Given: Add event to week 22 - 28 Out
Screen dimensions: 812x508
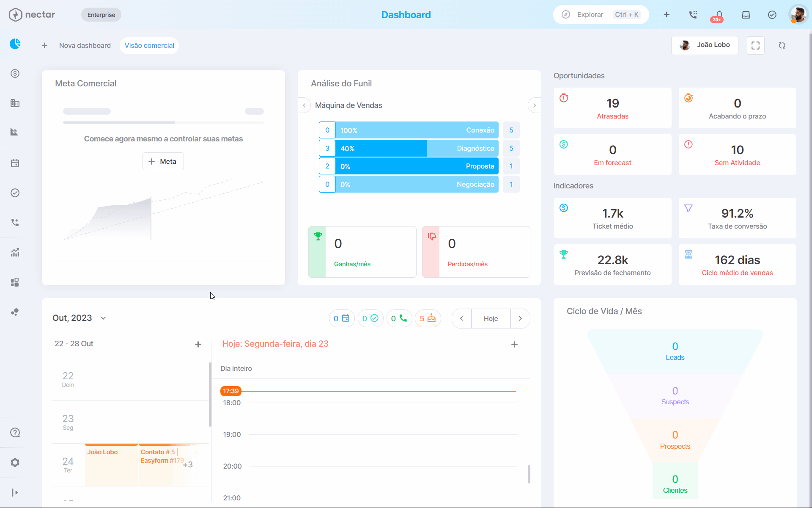Looking at the screenshot, I should (198, 344).
